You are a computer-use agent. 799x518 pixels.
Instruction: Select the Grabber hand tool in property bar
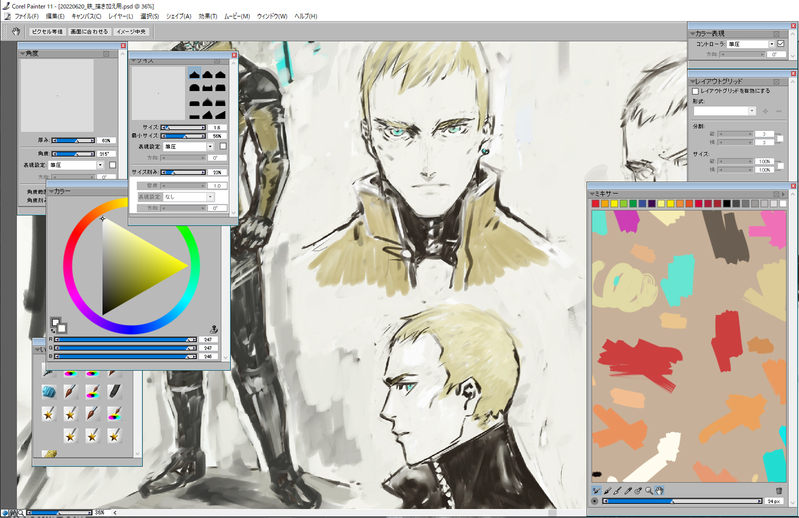(x=16, y=32)
